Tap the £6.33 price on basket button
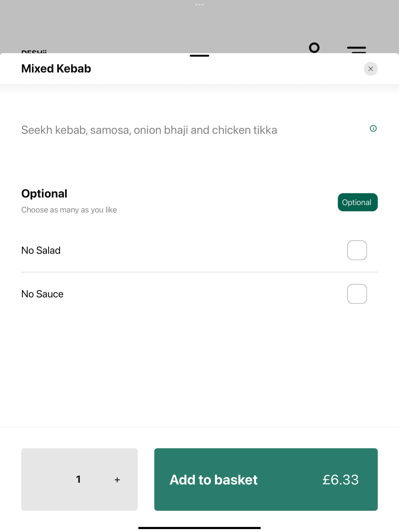The height and width of the screenshot is (532, 399). coord(340,480)
